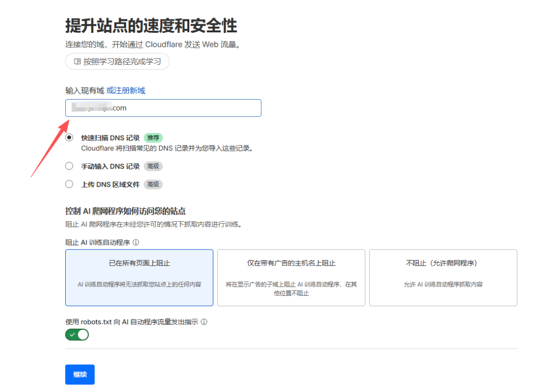538x392 pixels.
Task: Open the 或注册新域 link
Action: point(126,91)
